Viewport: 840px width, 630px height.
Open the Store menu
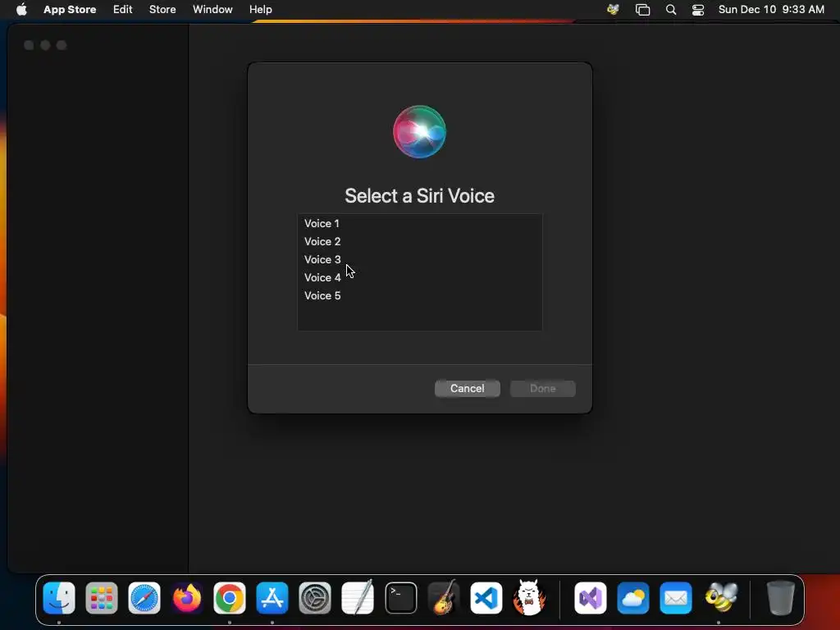[162, 10]
